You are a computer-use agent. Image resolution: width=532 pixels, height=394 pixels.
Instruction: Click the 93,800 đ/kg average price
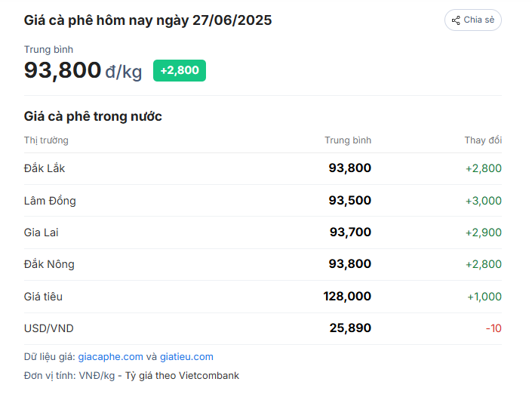click(x=83, y=70)
